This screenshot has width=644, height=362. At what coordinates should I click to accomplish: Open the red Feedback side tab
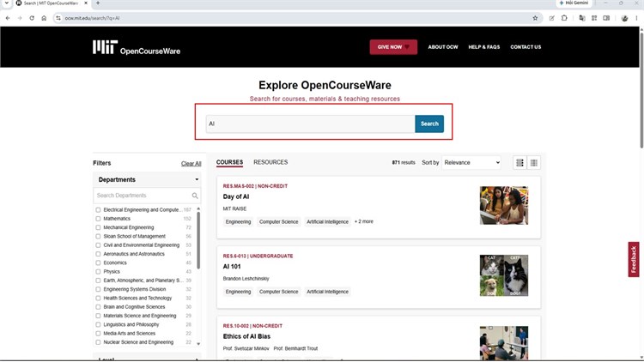[634, 259]
